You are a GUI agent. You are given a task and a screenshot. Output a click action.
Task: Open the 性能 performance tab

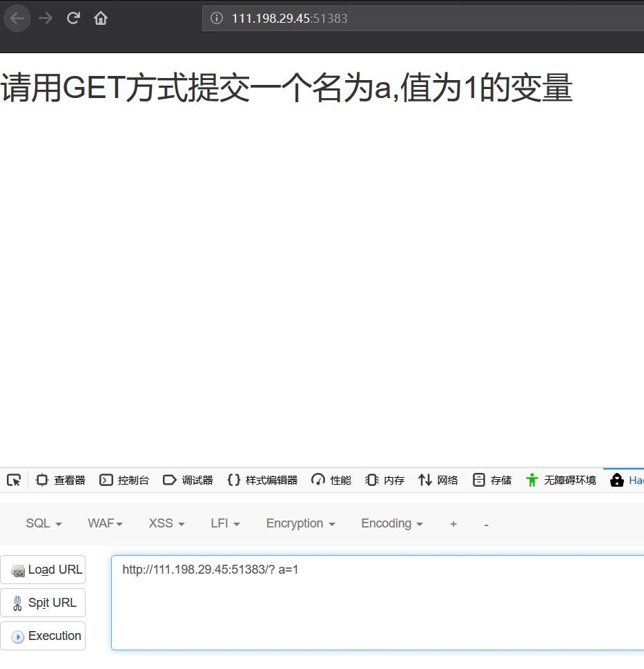click(x=331, y=481)
